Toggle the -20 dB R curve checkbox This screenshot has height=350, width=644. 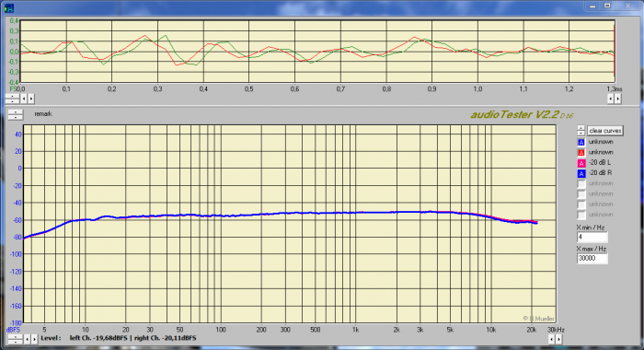[x=581, y=173]
